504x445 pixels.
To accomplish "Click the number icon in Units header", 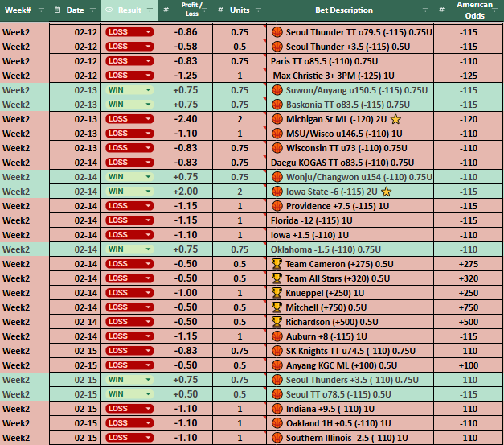I will tap(220, 10).
